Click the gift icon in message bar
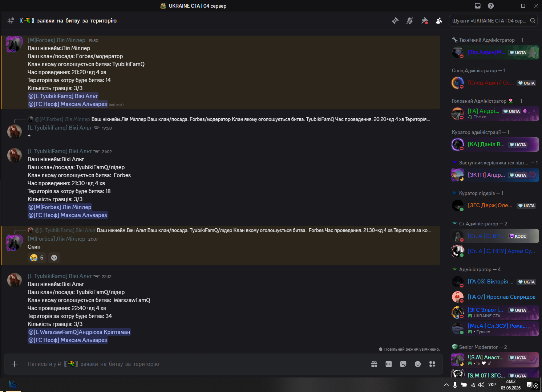The width and height of the screenshot is (542, 392). (x=374, y=364)
